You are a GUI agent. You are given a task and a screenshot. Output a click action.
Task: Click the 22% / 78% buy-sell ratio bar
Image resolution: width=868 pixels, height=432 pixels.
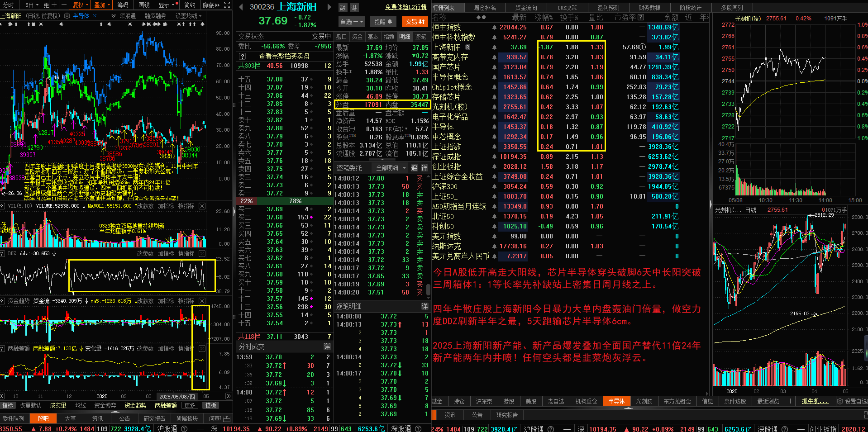pyautogui.click(x=285, y=201)
